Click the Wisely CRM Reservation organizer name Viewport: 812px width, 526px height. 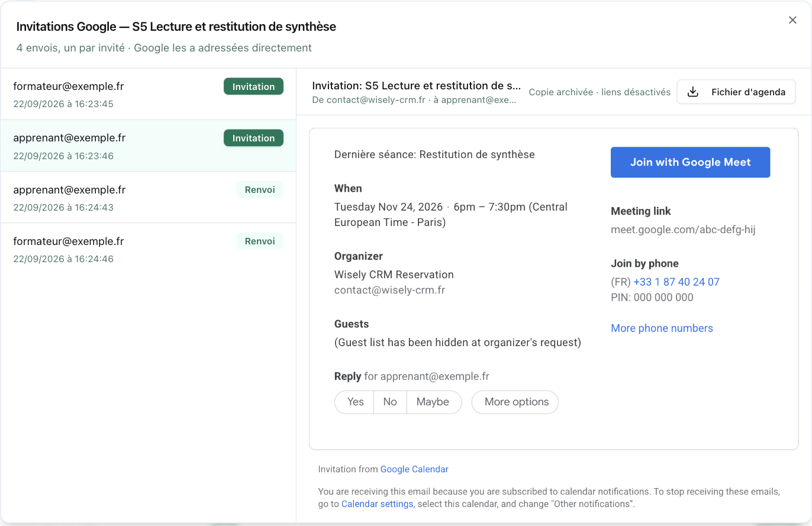[x=394, y=275]
